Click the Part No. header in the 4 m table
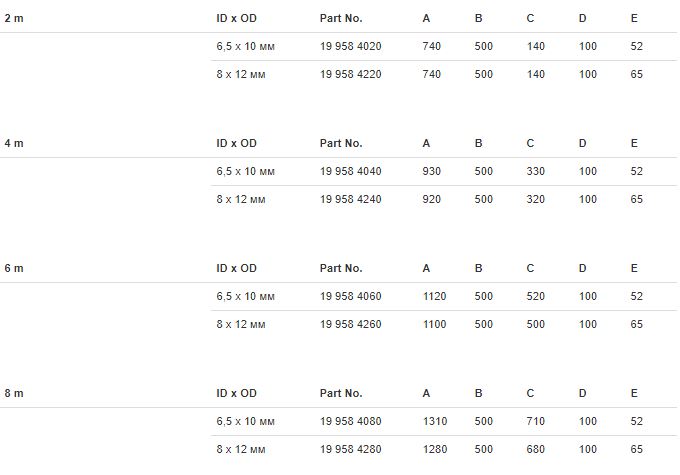Image resolution: width=680 pixels, height=475 pixels. click(341, 144)
